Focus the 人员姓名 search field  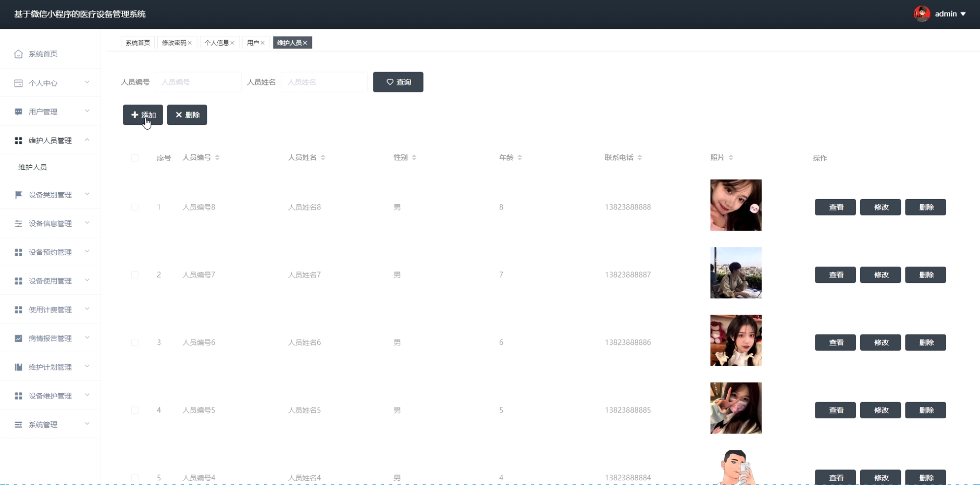(x=324, y=82)
